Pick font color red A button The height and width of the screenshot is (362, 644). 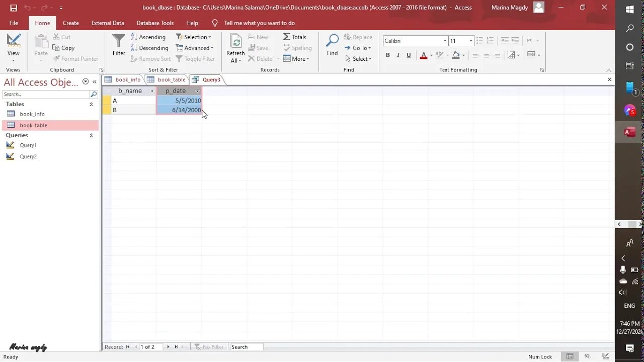tap(423, 55)
